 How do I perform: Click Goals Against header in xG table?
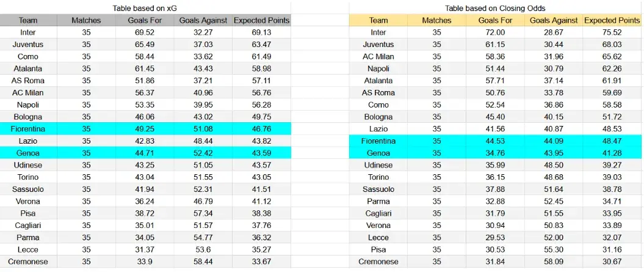coord(203,20)
